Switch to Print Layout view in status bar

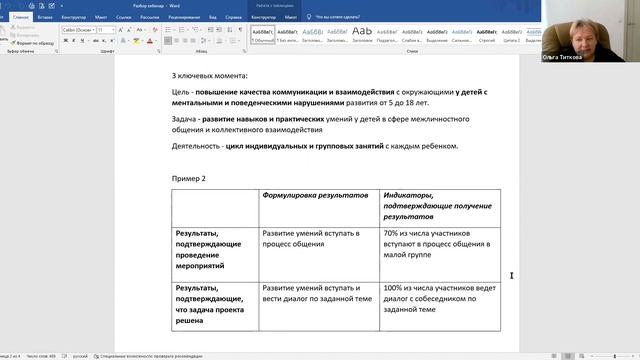point(567,356)
